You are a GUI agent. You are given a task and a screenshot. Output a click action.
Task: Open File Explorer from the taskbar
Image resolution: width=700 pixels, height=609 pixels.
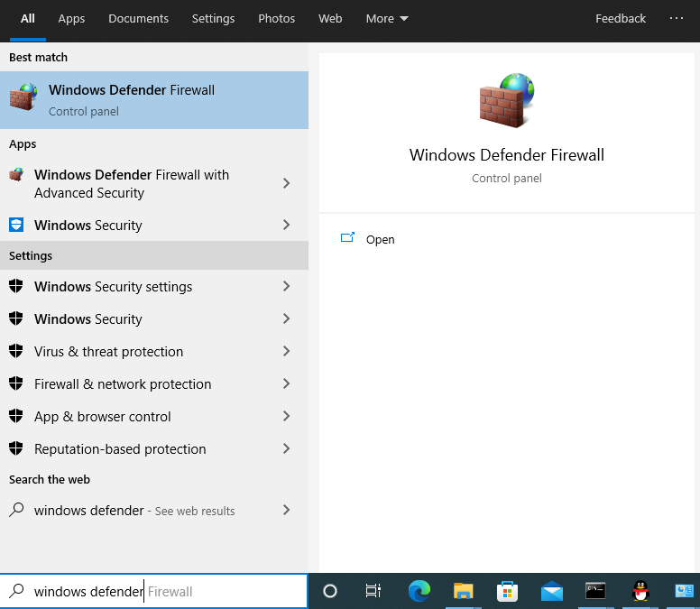(463, 591)
